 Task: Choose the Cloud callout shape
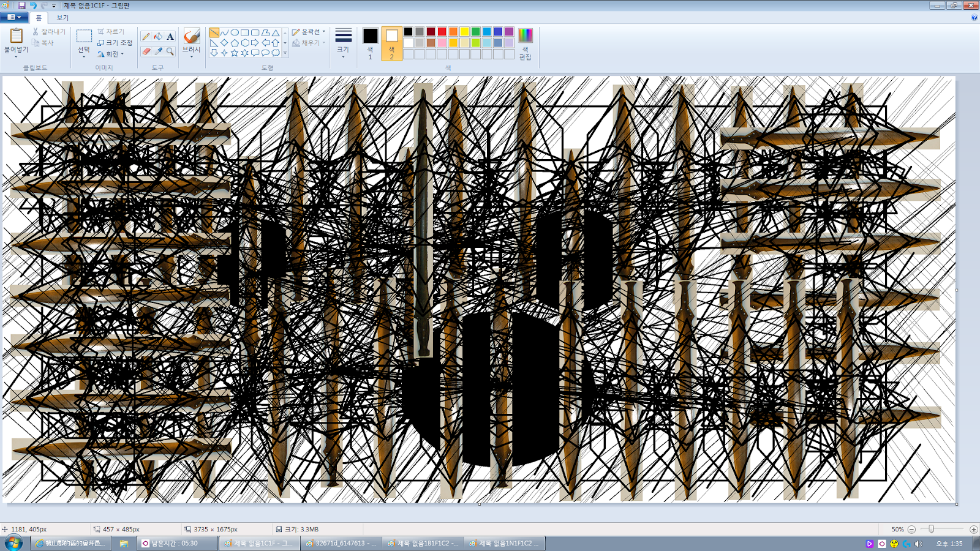pyautogui.click(x=276, y=53)
